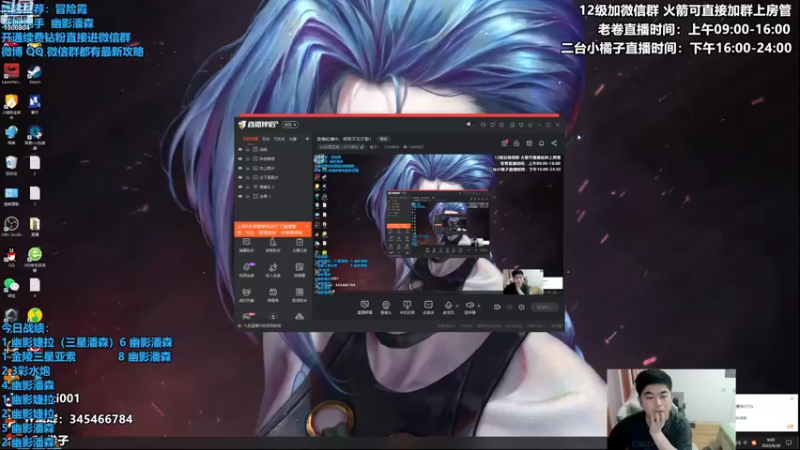Open the mode pill beside the 直播伴侣 logo
The image size is (800, 450).
[x=290, y=124]
